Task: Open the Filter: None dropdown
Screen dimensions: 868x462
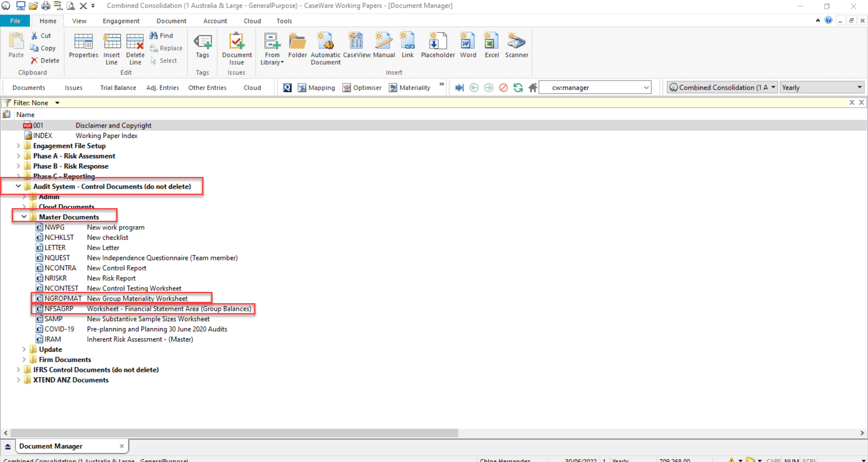Action: coord(57,103)
